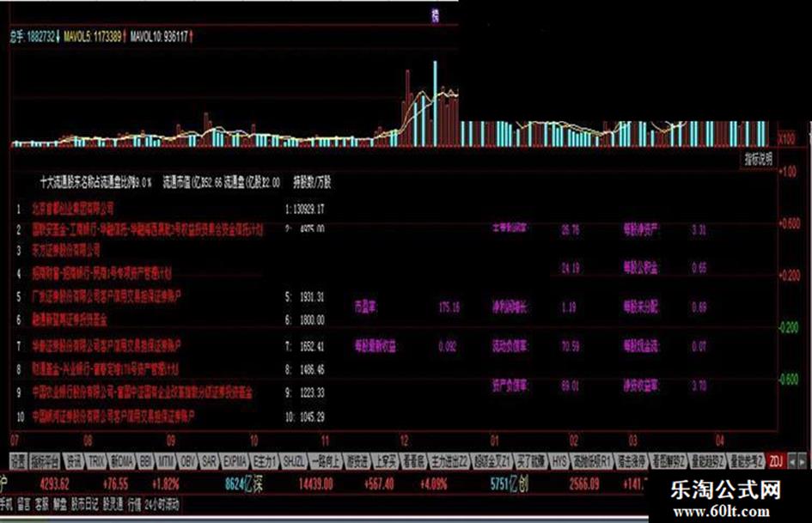Select the OBV indicator tab
Image resolution: width=812 pixels, height=523 pixels.
(187, 461)
